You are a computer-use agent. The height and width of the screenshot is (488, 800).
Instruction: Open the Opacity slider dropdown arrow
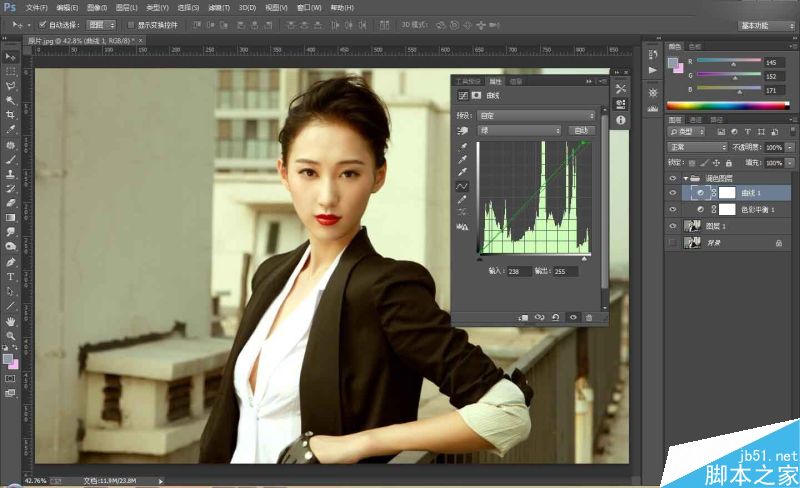click(x=790, y=147)
